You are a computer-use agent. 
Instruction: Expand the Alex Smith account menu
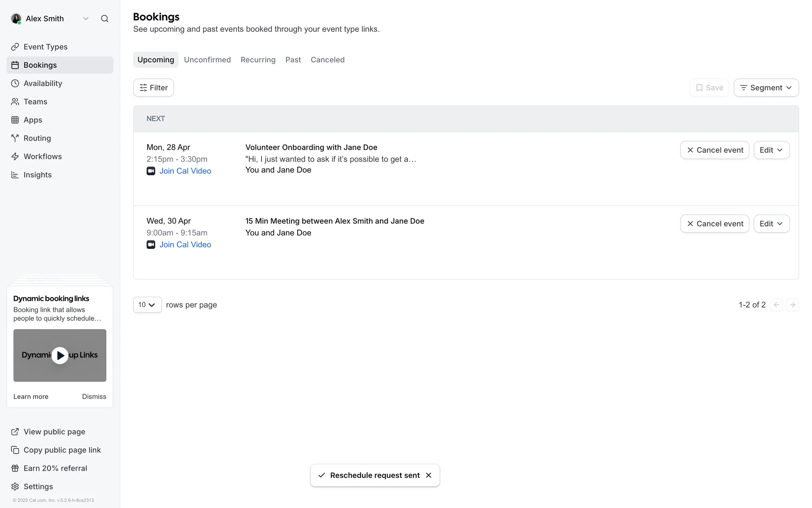click(x=86, y=19)
